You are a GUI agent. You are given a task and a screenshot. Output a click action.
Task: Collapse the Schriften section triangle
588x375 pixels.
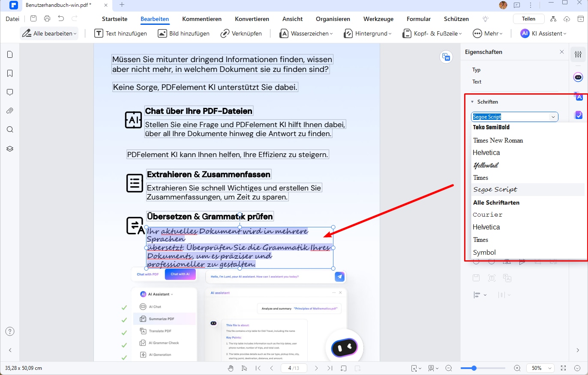(472, 102)
